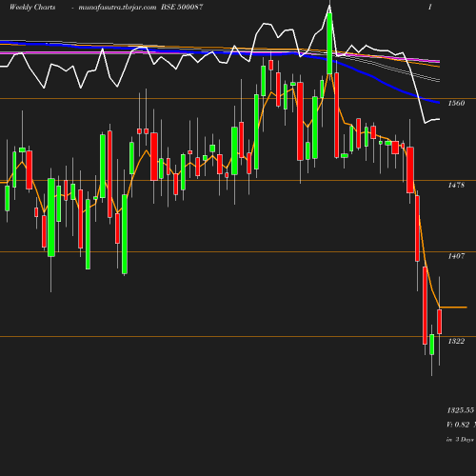
Task: Click the last red candle on the right
Action: [440, 322]
